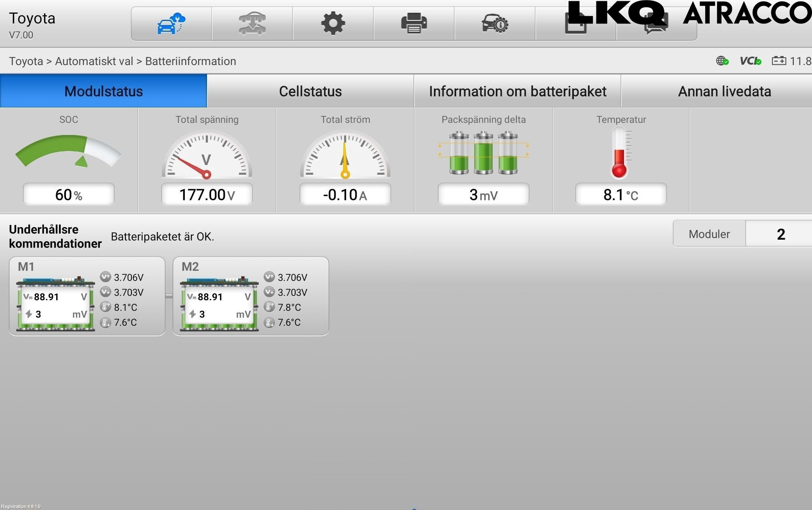Open settings gear in toolbar

click(333, 23)
